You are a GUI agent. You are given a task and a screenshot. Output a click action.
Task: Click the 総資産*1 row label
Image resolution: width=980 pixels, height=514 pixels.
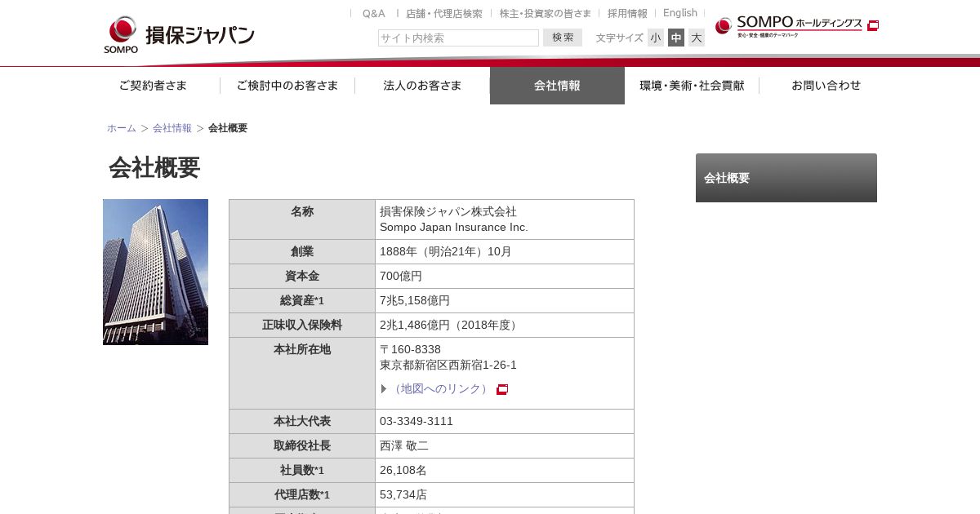(302, 300)
